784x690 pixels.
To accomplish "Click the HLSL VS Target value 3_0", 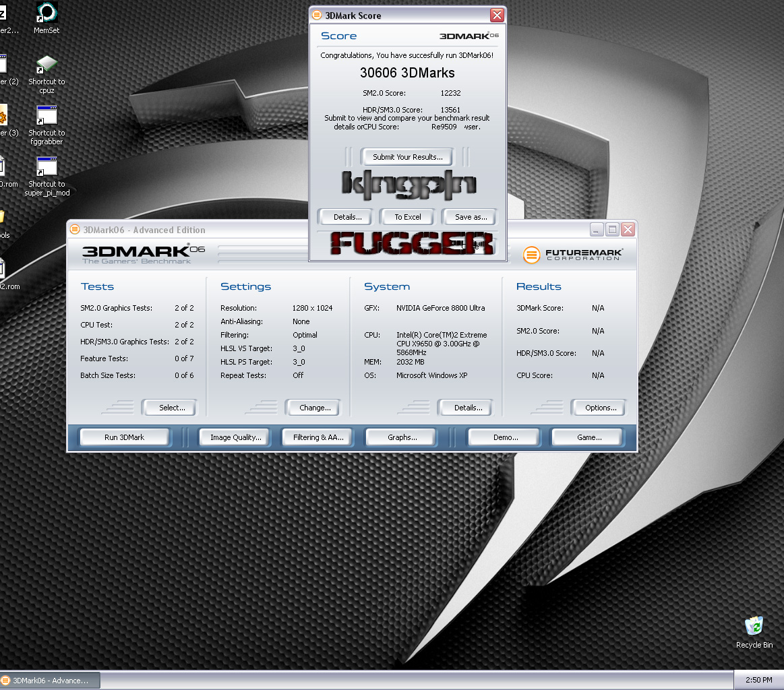I will pos(299,348).
